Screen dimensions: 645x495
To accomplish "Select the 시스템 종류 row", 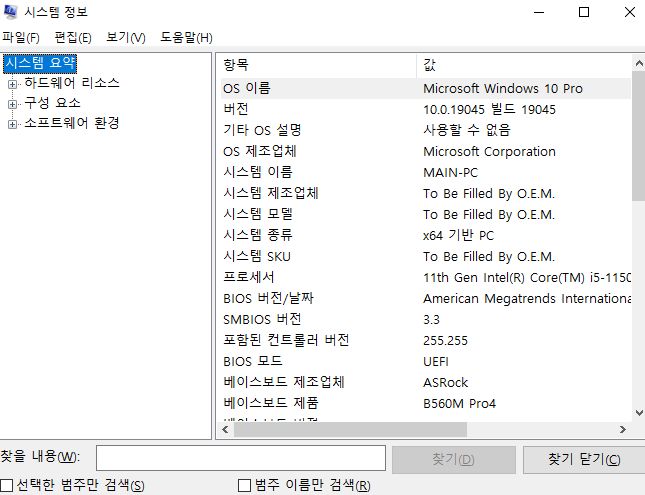I will click(426, 235).
